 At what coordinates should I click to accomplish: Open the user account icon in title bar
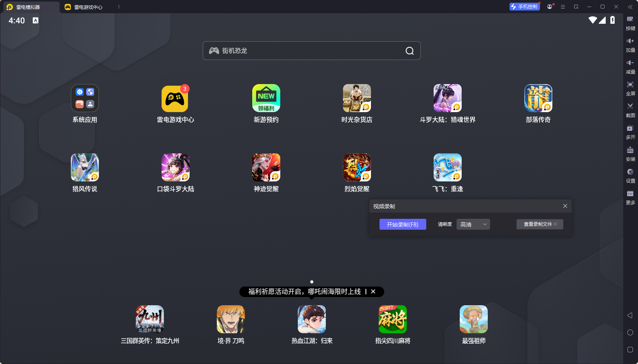click(550, 7)
